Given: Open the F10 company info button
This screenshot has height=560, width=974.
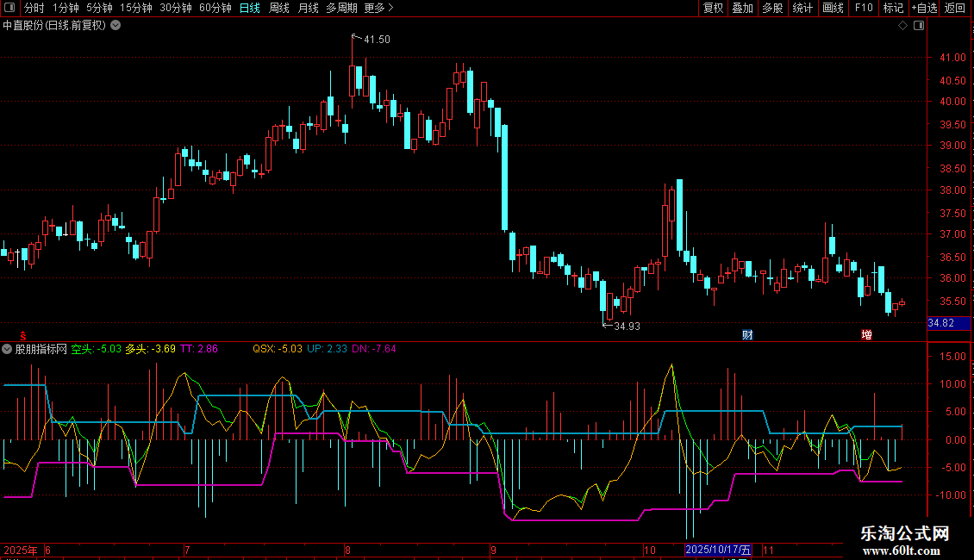Looking at the screenshot, I should 863,8.
